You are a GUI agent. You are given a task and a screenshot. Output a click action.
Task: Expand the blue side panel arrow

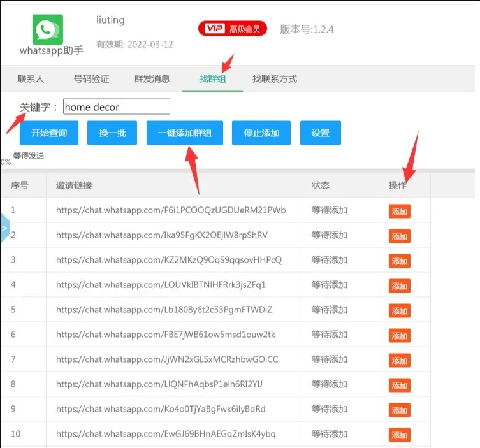pyautogui.click(x=4, y=228)
